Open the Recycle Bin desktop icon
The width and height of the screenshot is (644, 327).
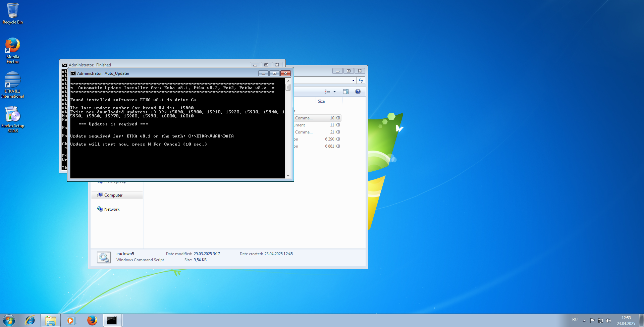click(12, 13)
